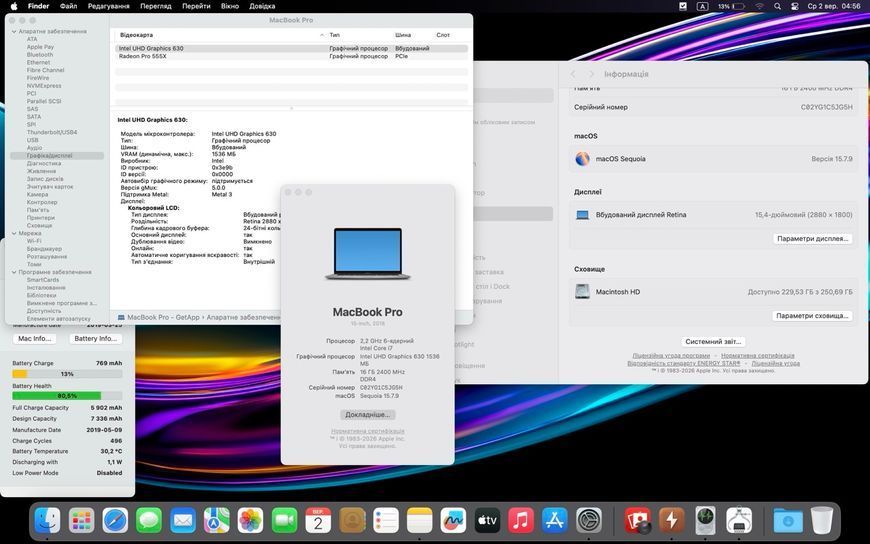Select Thunderbolt/USB4 in sidebar

tap(52, 133)
